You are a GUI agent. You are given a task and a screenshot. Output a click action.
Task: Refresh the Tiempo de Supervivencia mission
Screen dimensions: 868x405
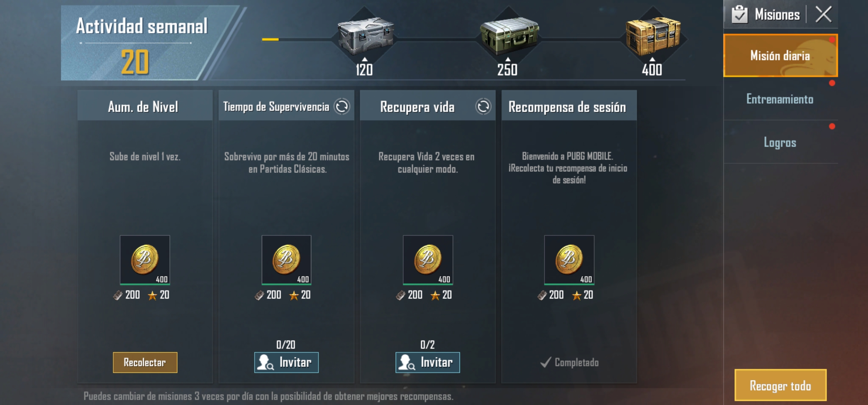point(342,106)
